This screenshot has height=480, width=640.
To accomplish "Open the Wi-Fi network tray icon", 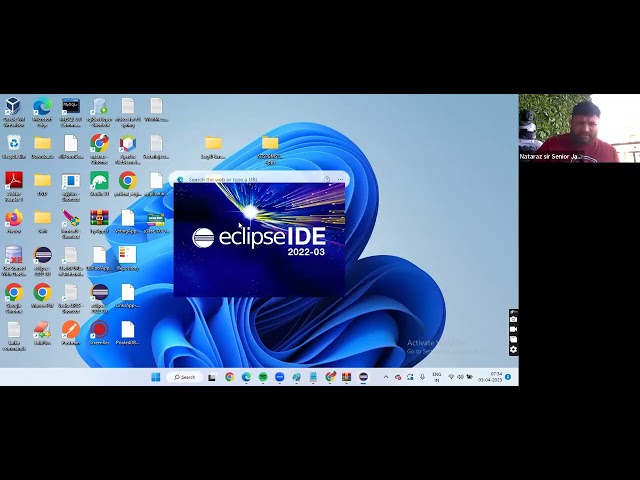I will click(x=451, y=377).
